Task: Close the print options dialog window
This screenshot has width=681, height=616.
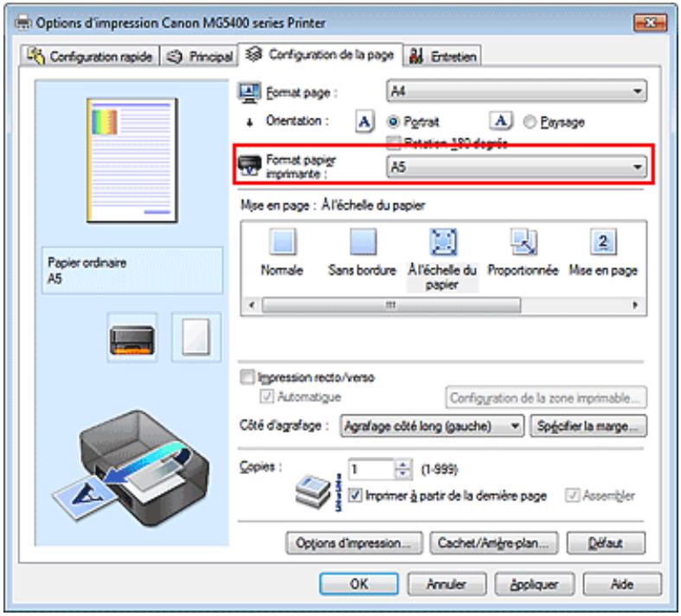Action: tap(650, 22)
